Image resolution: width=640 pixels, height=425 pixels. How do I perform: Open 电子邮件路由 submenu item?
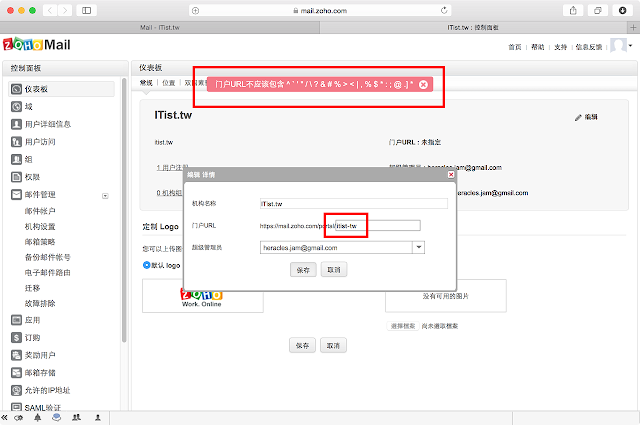pos(47,273)
